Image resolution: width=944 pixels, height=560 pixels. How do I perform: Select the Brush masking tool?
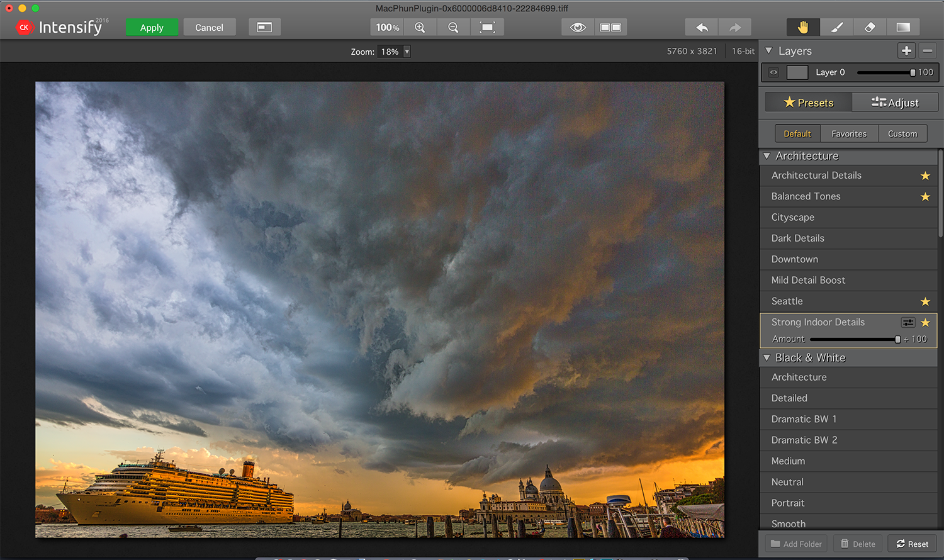pyautogui.click(x=836, y=27)
